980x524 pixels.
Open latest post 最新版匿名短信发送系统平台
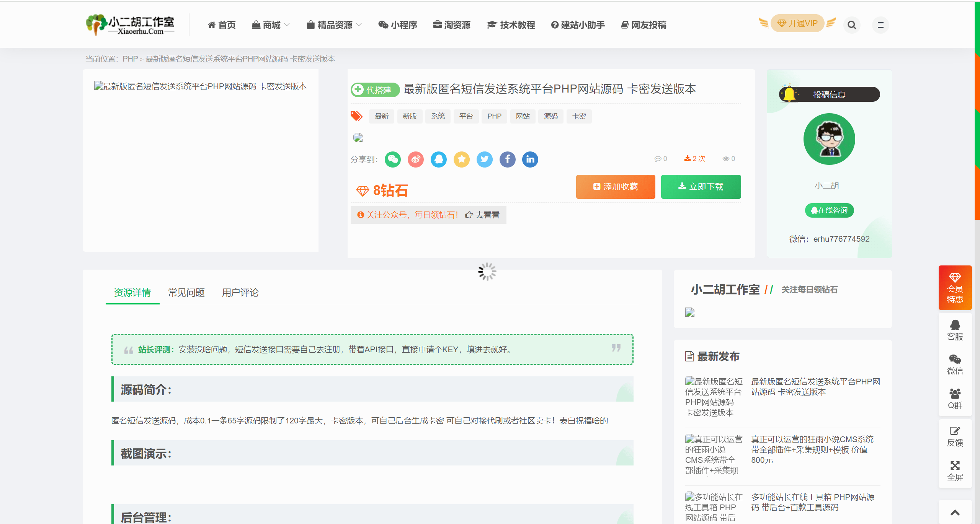pos(815,387)
